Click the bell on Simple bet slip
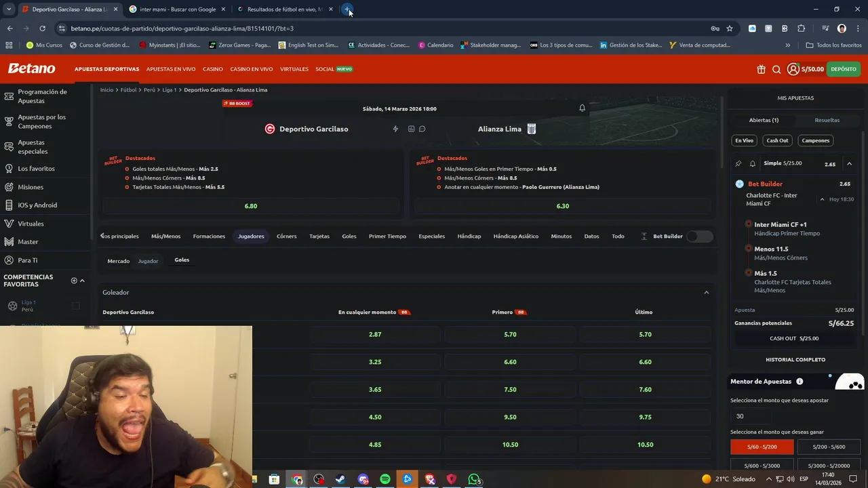The width and height of the screenshot is (868, 488). pyautogui.click(x=752, y=163)
